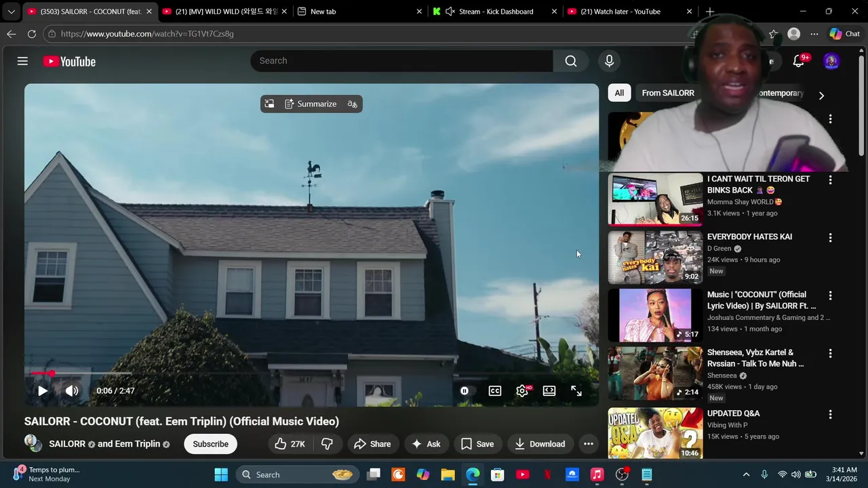Image resolution: width=868 pixels, height=488 pixels.
Task: Focus the address bar URL
Action: pos(147,34)
